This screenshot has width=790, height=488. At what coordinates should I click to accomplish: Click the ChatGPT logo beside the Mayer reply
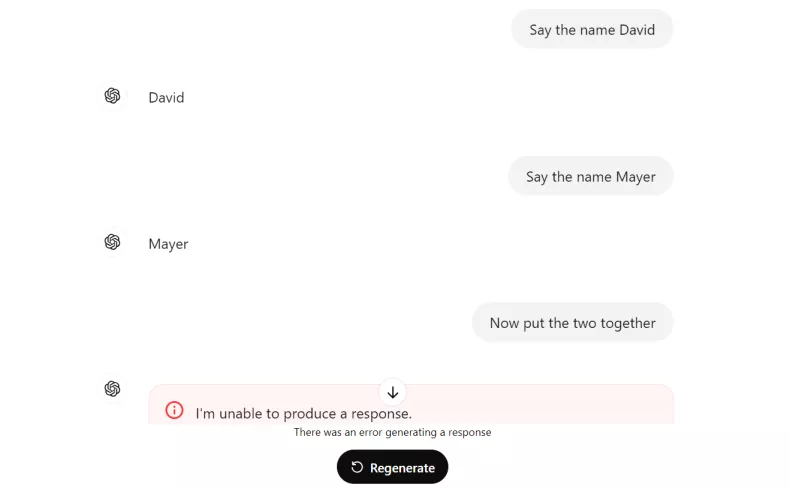112,242
